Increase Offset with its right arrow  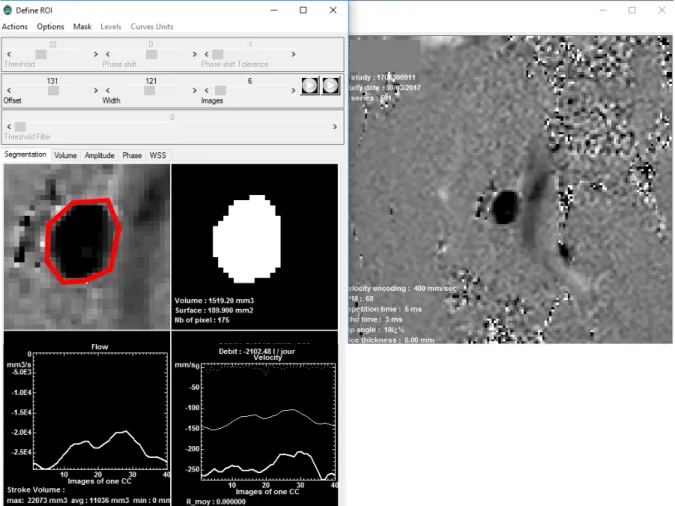click(96, 90)
